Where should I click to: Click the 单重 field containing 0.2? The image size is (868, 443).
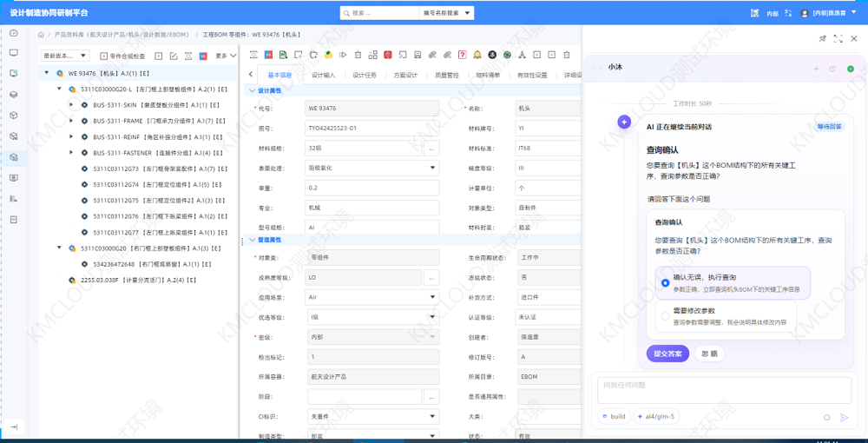pos(372,188)
